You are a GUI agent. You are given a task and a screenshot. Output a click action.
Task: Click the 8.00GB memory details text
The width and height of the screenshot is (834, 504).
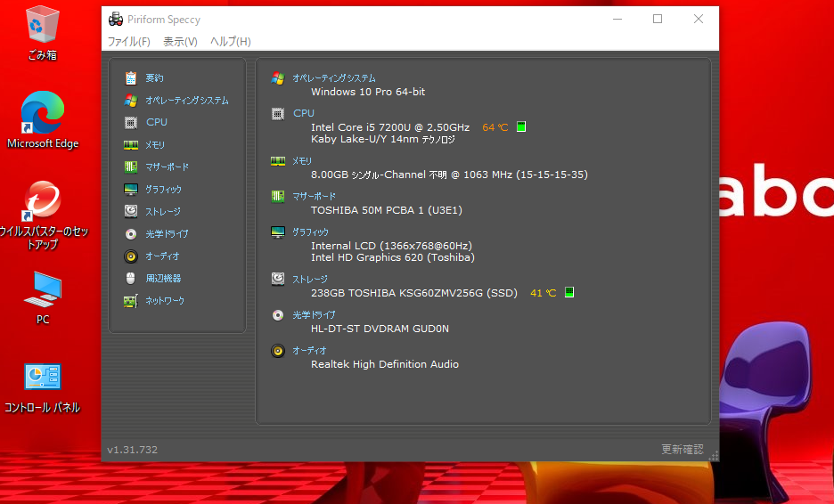pyautogui.click(x=449, y=175)
